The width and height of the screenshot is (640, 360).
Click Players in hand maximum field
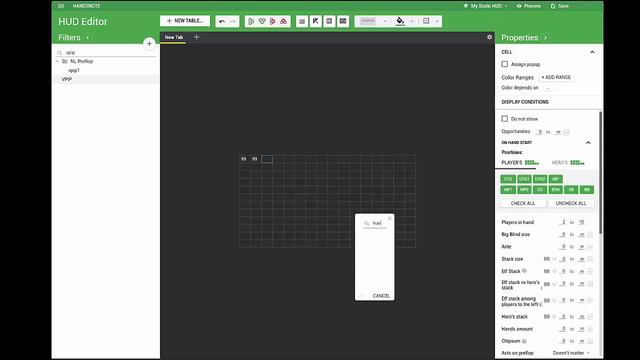click(x=581, y=222)
